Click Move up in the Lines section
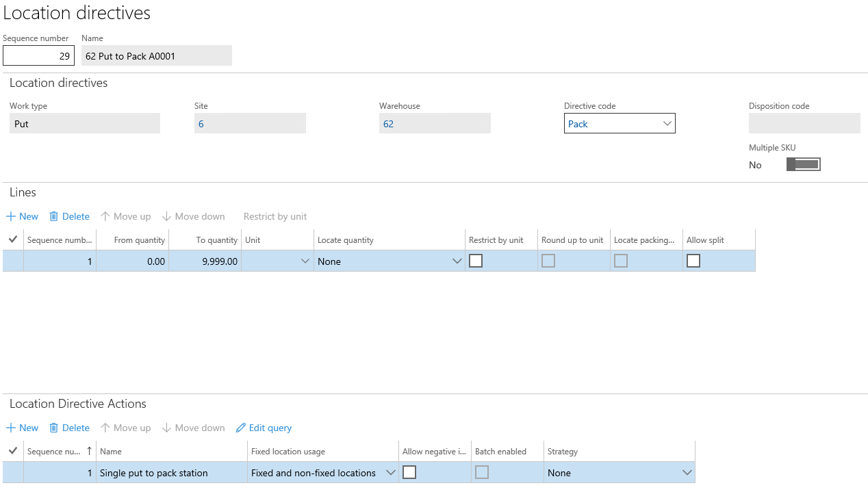868x492 pixels. (x=125, y=216)
